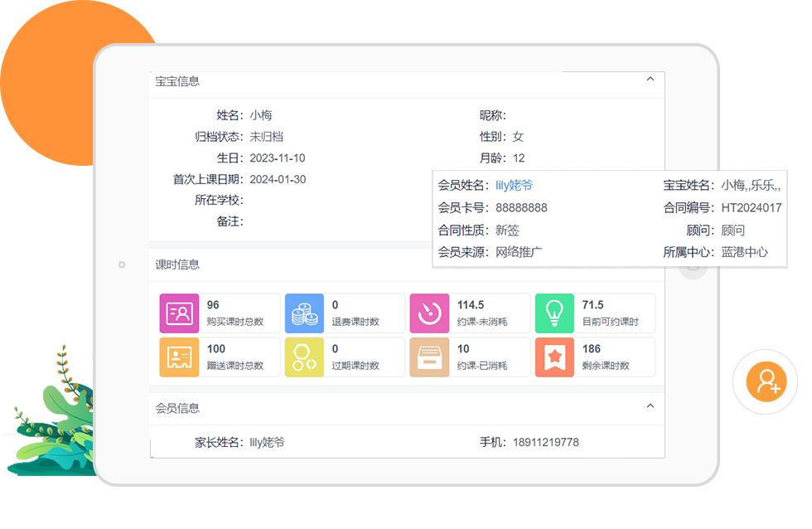Select the orange 赠送课时总数 icon
Image resolution: width=812 pixels, height=529 pixels.
[179, 357]
